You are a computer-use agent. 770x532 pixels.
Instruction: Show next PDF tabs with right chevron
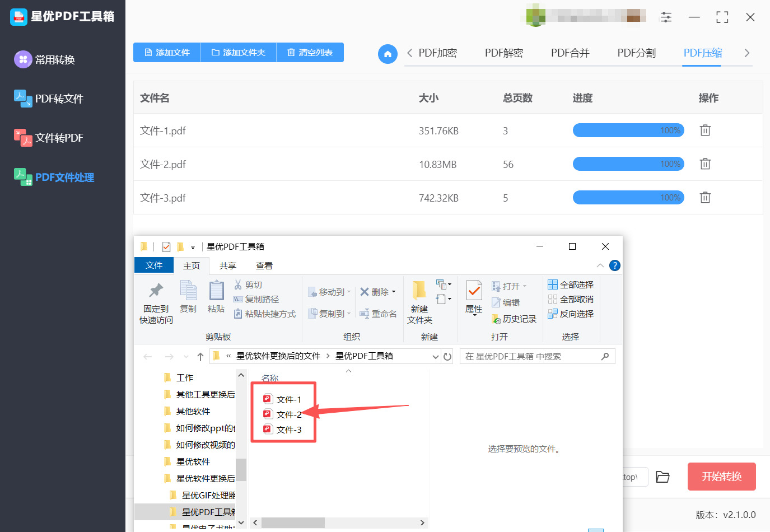point(746,53)
